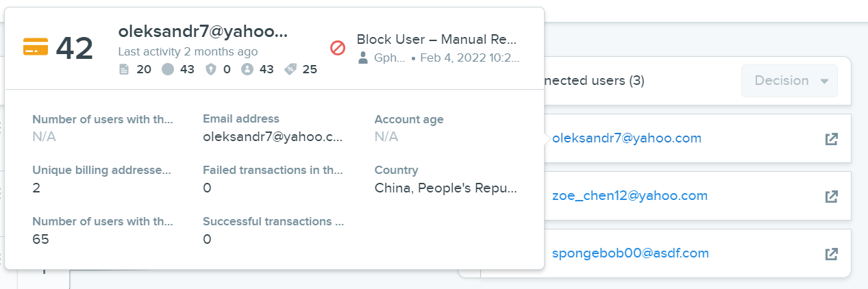Expand the Decision dropdown

pyautogui.click(x=789, y=81)
